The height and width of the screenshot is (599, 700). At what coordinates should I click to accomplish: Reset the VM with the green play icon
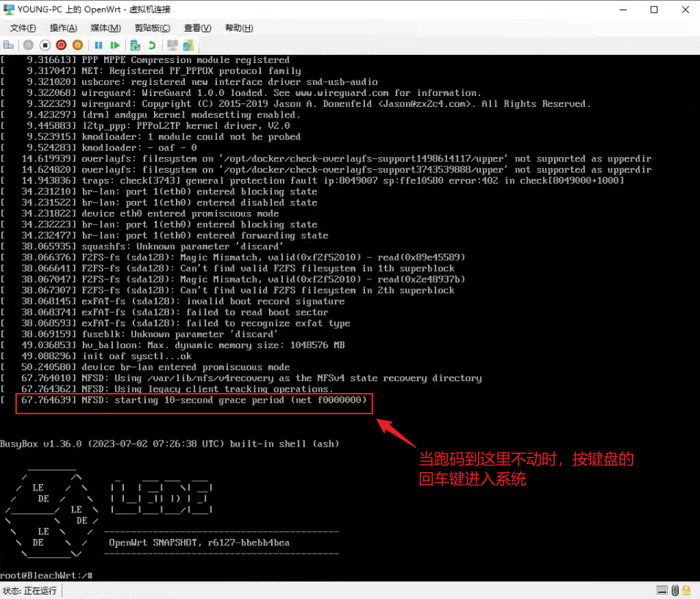pos(115,45)
